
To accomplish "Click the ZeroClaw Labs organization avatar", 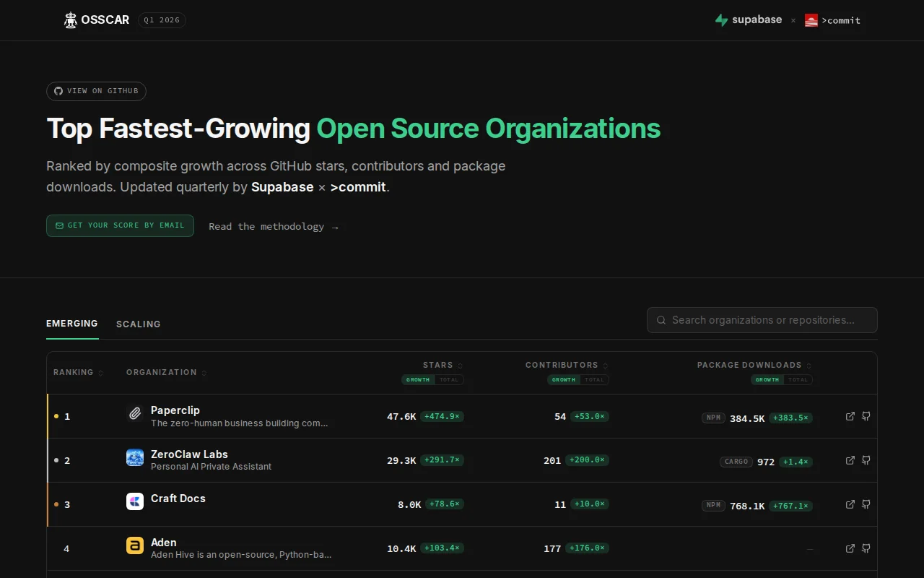I will (x=135, y=457).
